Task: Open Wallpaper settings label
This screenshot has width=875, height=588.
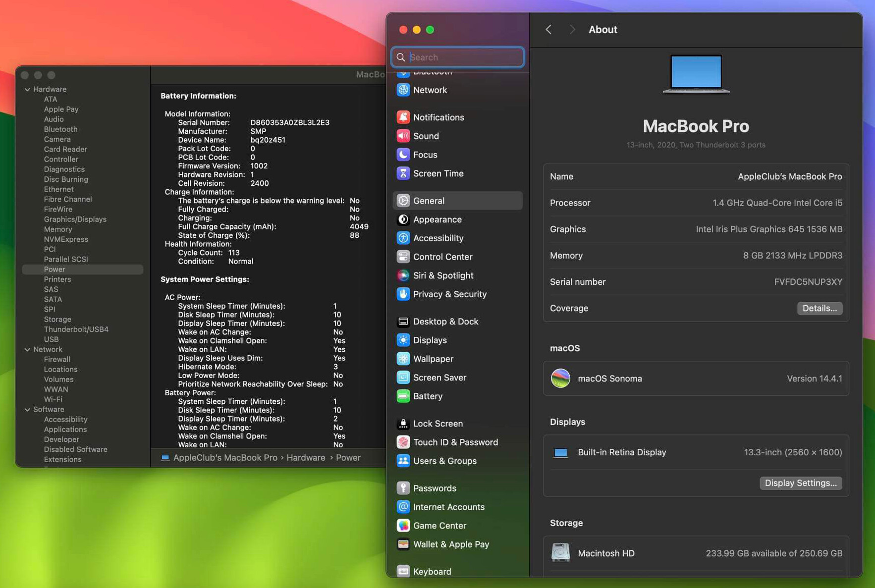Action: tap(433, 359)
